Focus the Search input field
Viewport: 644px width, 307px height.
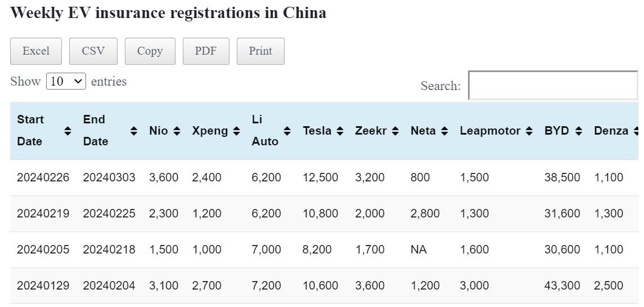click(553, 86)
